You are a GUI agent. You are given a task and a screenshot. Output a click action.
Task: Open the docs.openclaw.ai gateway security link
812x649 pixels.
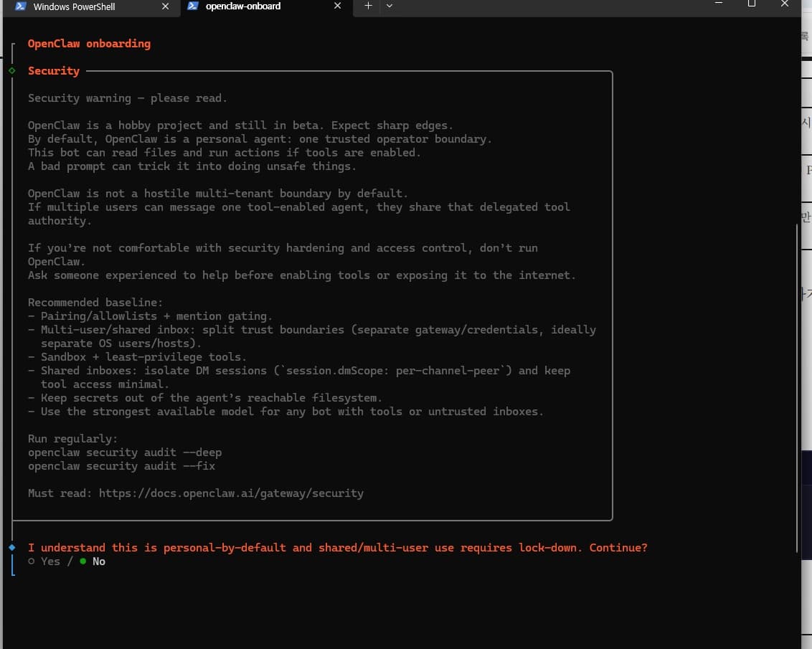coord(231,493)
